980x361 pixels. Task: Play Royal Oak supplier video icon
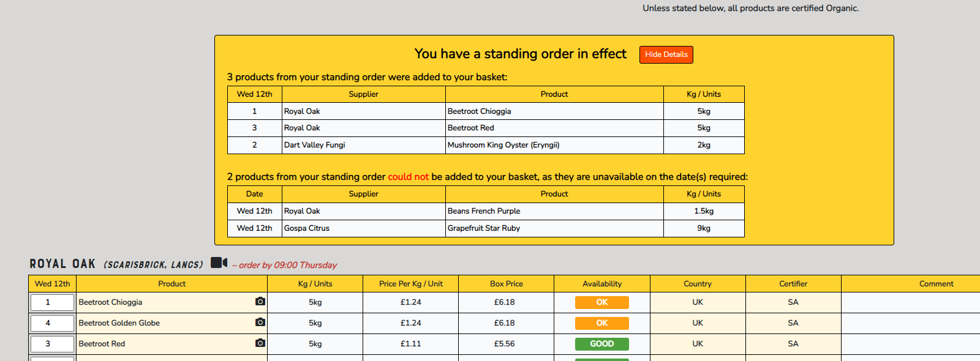[219, 262]
